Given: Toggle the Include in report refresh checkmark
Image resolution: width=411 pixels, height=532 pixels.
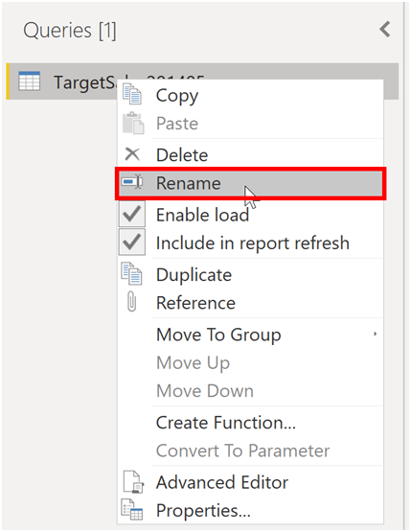Looking at the screenshot, I should (132, 242).
